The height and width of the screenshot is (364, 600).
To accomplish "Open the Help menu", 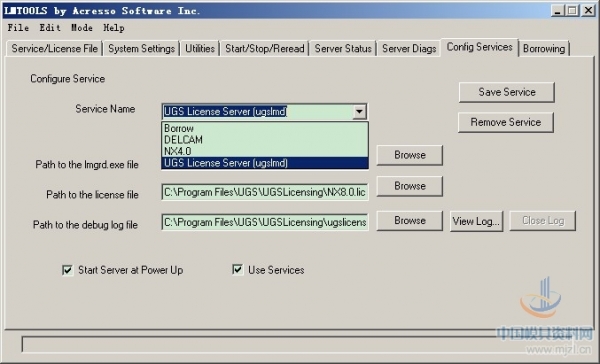I will pos(114,28).
